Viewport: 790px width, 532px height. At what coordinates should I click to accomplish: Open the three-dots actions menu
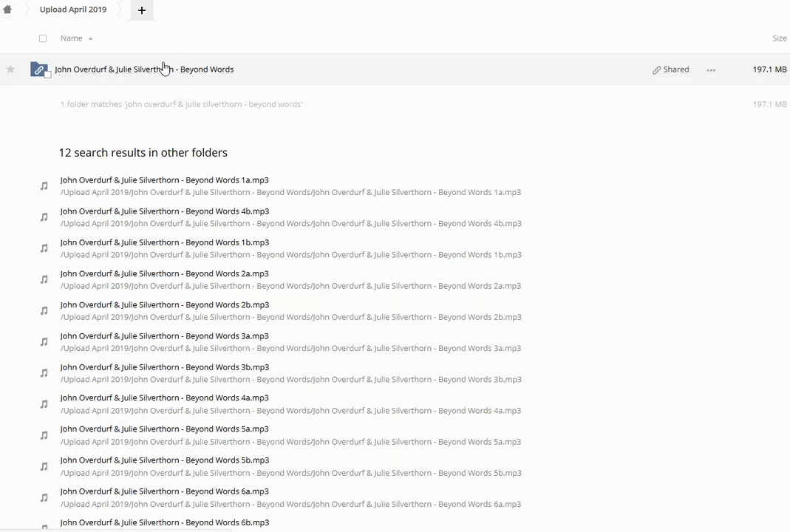pyautogui.click(x=711, y=70)
